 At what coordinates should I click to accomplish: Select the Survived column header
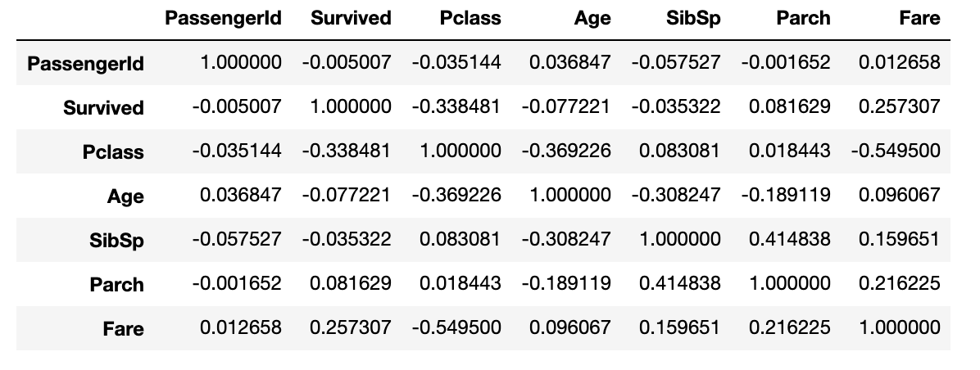351,18
